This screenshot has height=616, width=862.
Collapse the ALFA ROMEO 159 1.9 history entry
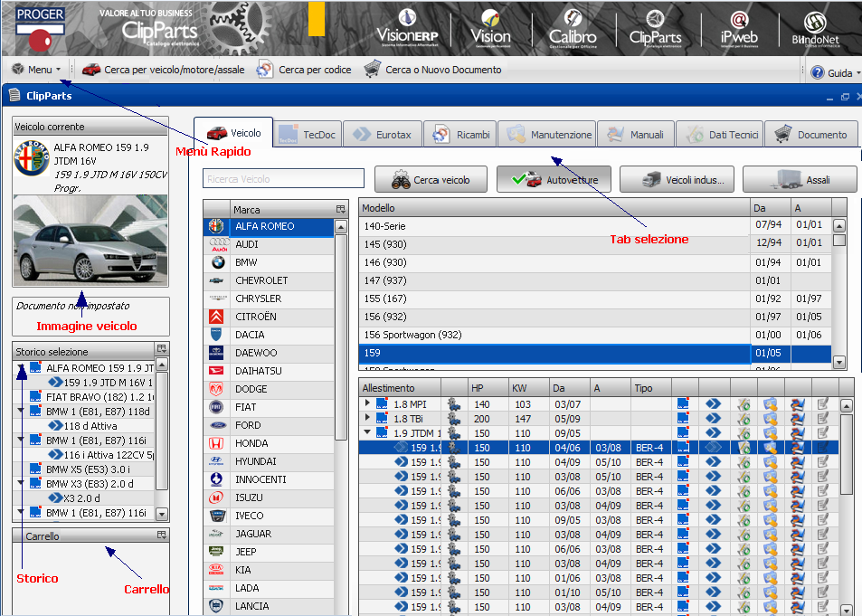[21, 367]
